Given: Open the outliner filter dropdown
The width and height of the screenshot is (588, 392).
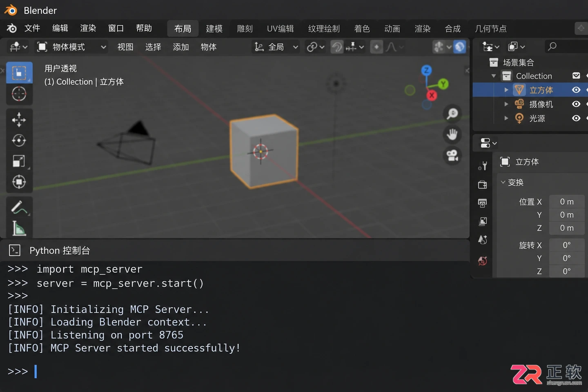Looking at the screenshot, I should point(517,47).
